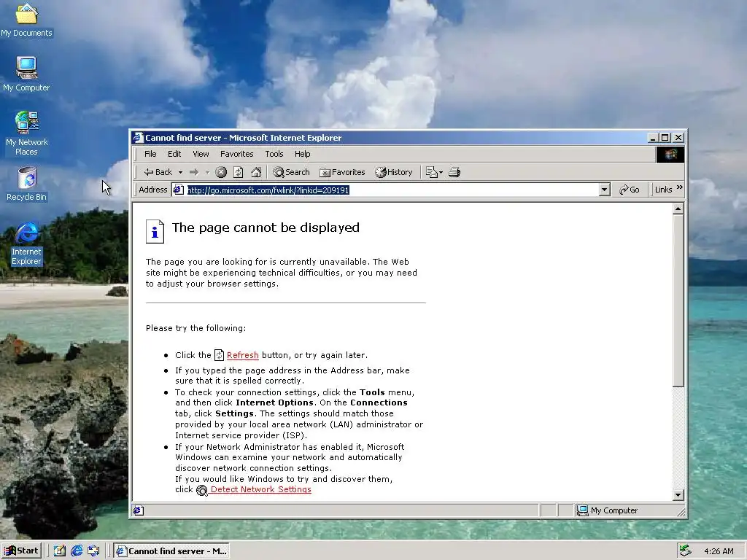
Task: Click the Go button
Action: click(630, 190)
